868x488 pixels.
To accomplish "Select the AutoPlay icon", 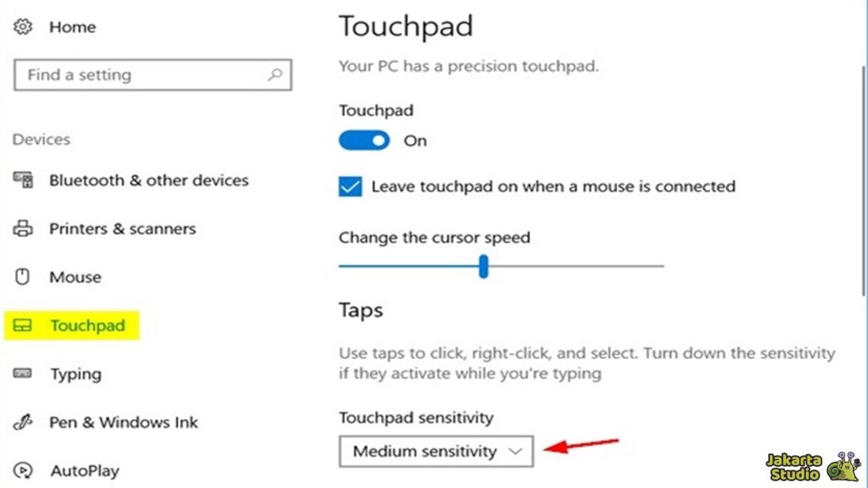I will pos(23,469).
